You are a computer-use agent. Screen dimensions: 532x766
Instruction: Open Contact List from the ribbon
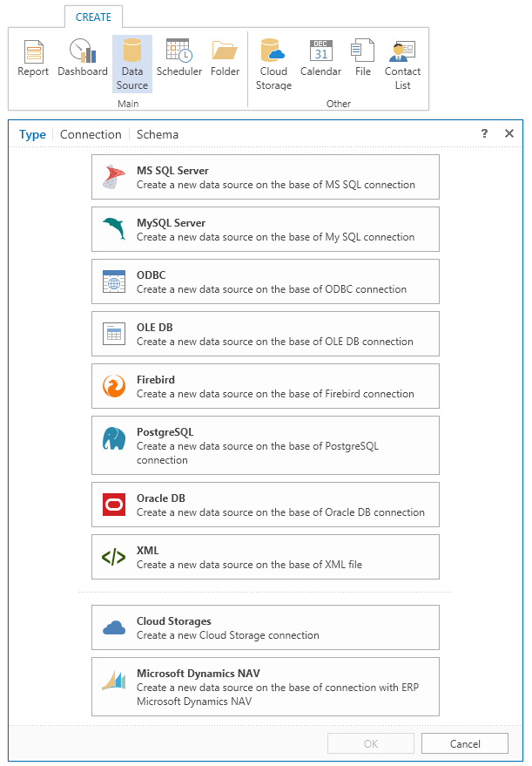click(x=402, y=64)
